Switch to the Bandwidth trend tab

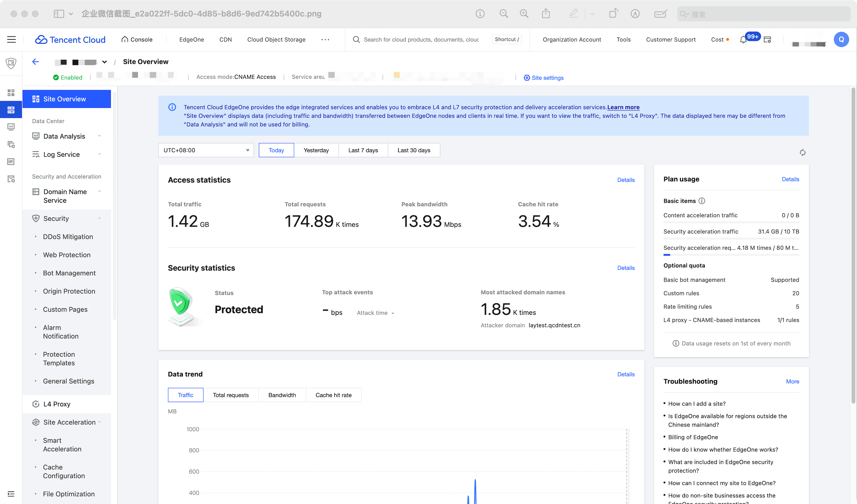pos(282,395)
